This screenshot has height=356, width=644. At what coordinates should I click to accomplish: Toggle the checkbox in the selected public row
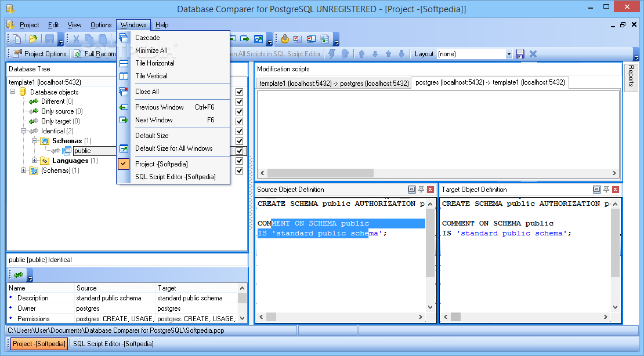tap(240, 151)
